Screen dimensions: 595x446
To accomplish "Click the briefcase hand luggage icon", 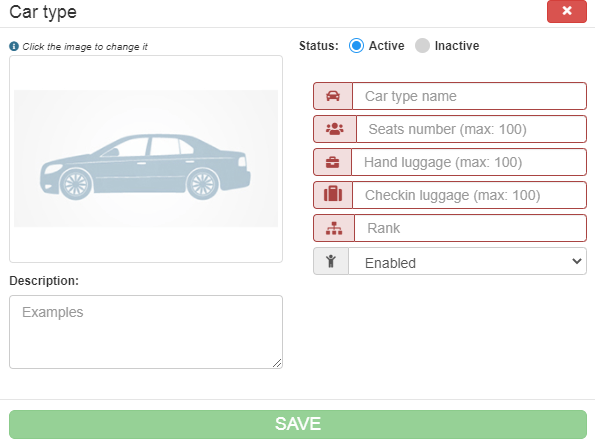I will pos(332,162).
